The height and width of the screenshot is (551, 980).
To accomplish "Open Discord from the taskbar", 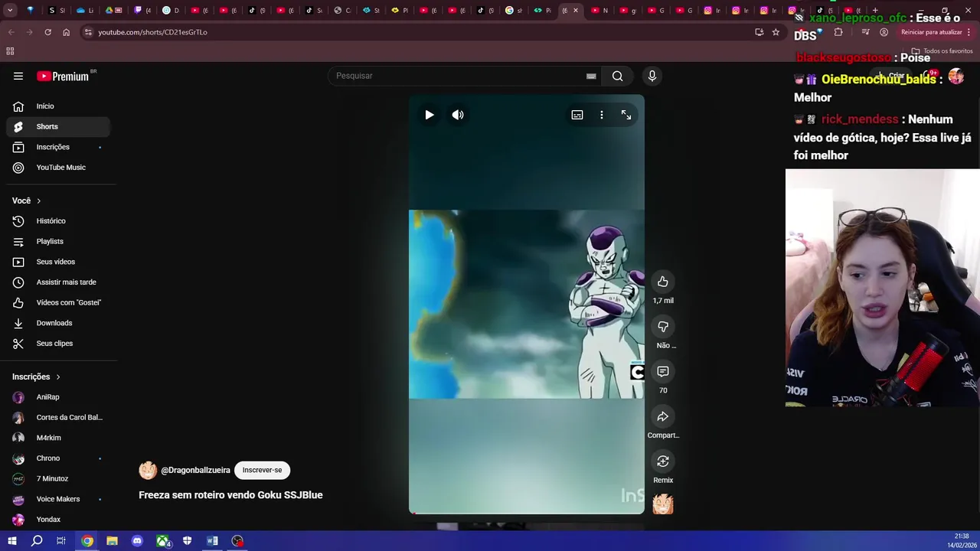I will pyautogui.click(x=137, y=541).
